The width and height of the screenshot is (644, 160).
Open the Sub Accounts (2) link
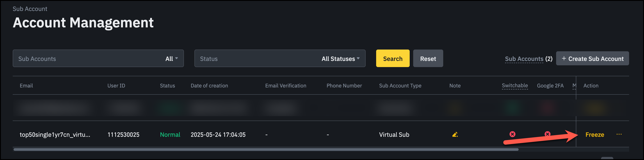[x=528, y=59]
